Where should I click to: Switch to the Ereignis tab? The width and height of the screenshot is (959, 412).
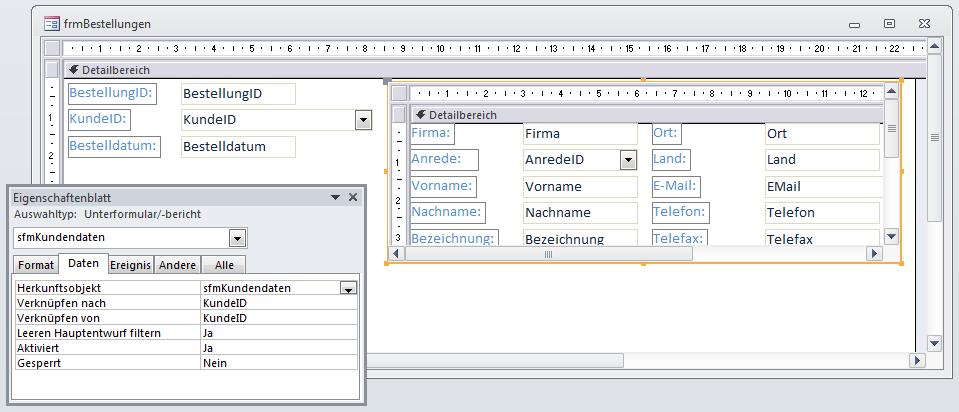click(130, 265)
